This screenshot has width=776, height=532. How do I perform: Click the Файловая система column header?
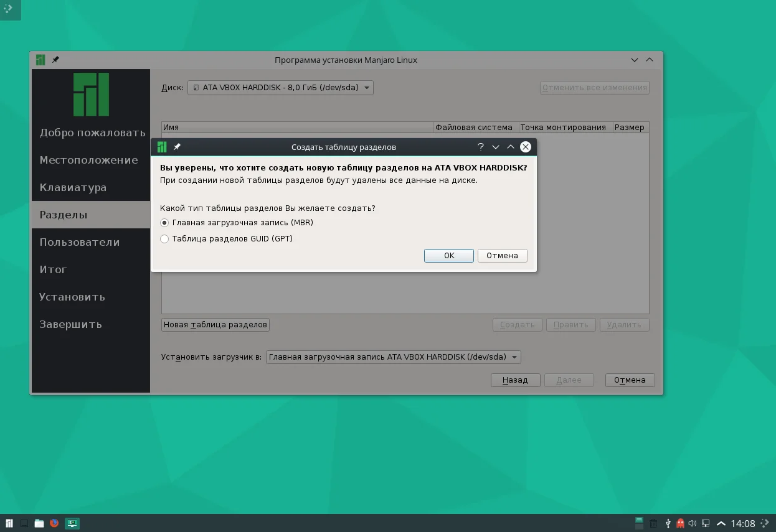click(x=476, y=127)
